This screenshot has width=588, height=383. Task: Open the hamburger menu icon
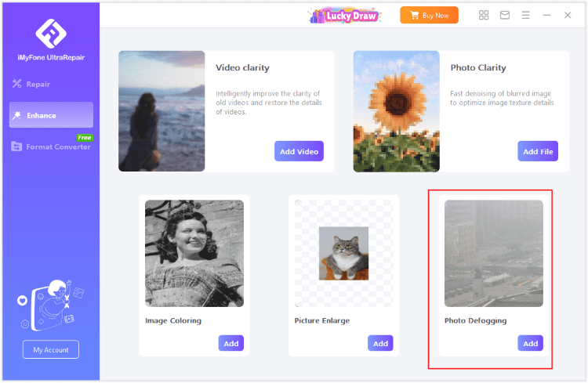coord(526,15)
